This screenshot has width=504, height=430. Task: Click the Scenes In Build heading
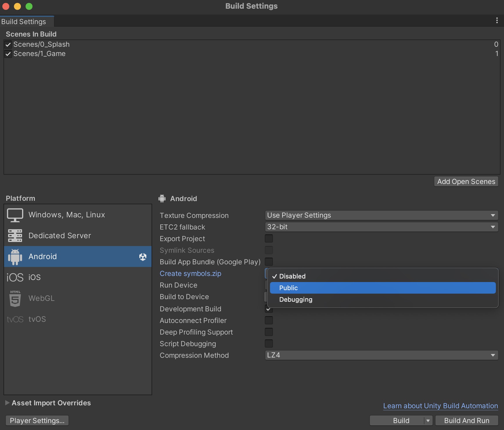coord(31,34)
